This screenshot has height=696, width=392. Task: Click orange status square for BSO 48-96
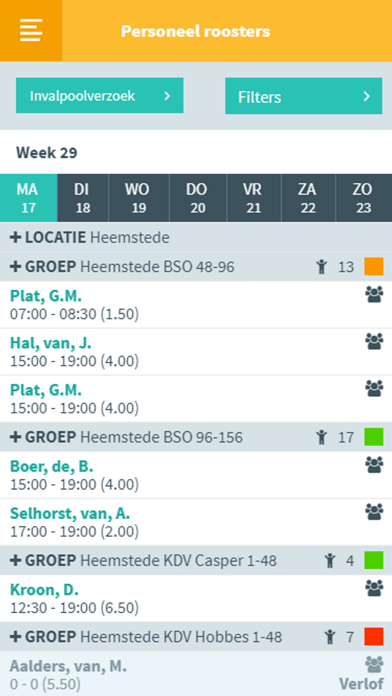(374, 266)
